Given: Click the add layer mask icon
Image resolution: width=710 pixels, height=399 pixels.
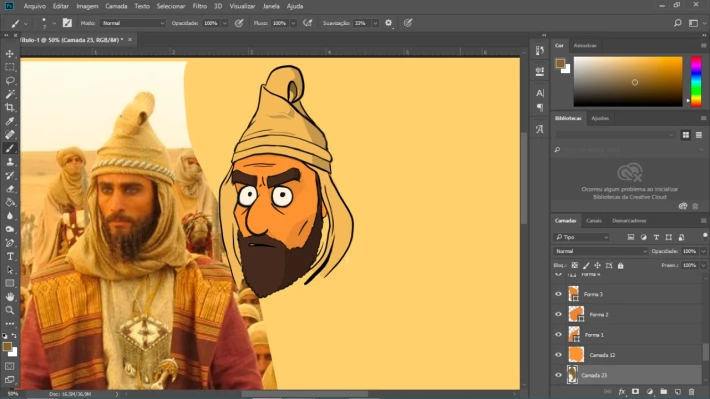Looking at the screenshot, I should [x=636, y=391].
